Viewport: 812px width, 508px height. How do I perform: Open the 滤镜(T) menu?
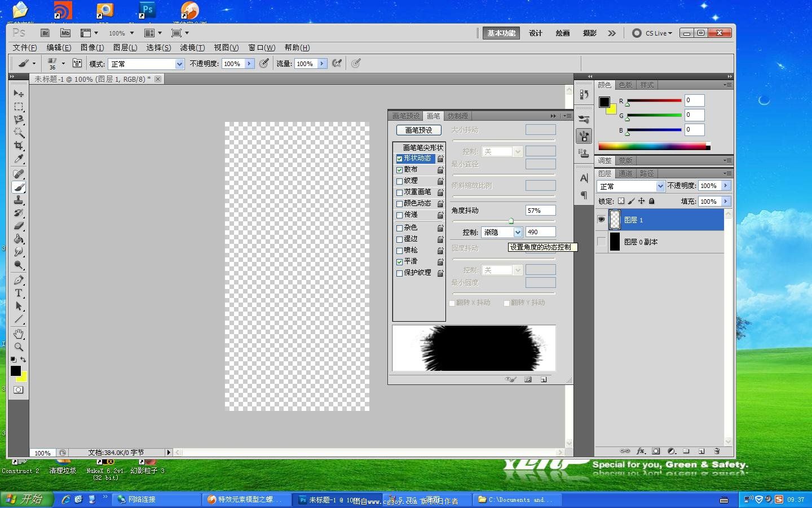point(192,47)
